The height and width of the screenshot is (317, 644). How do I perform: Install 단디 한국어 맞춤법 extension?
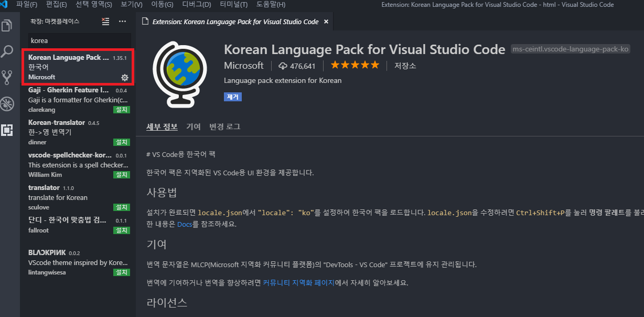pos(122,230)
